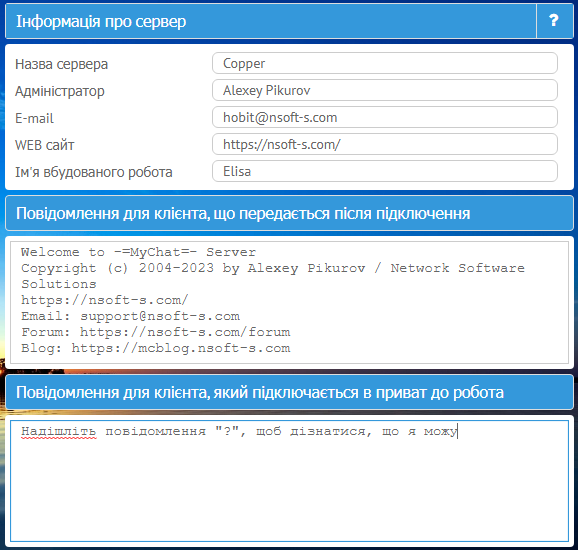The width and height of the screenshot is (578, 550).
Task: Click the "Forum: https://nsoft-s.com/forum" line
Action: [x=156, y=332]
